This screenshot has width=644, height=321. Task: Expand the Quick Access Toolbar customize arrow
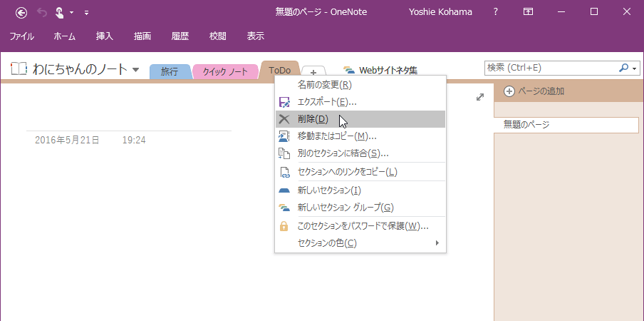click(86, 12)
